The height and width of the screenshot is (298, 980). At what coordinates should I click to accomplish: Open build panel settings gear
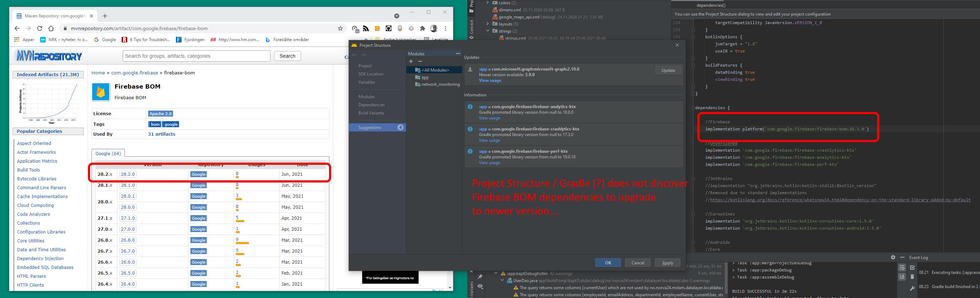[893, 257]
